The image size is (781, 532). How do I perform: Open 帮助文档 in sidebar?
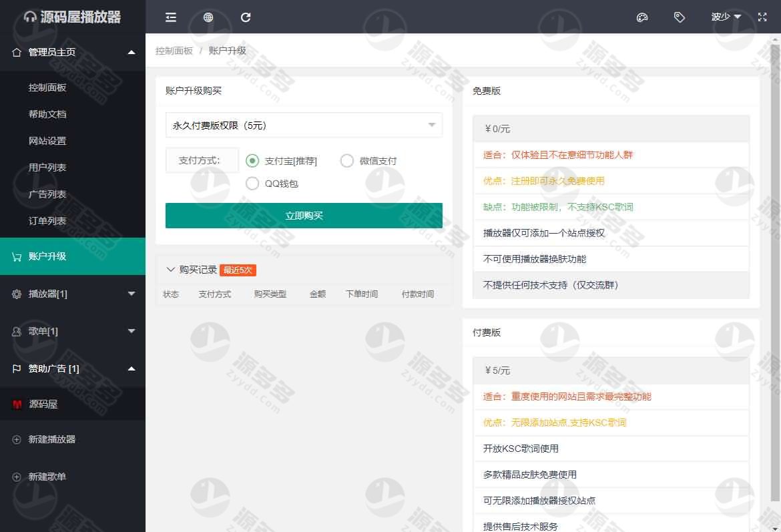click(x=47, y=114)
